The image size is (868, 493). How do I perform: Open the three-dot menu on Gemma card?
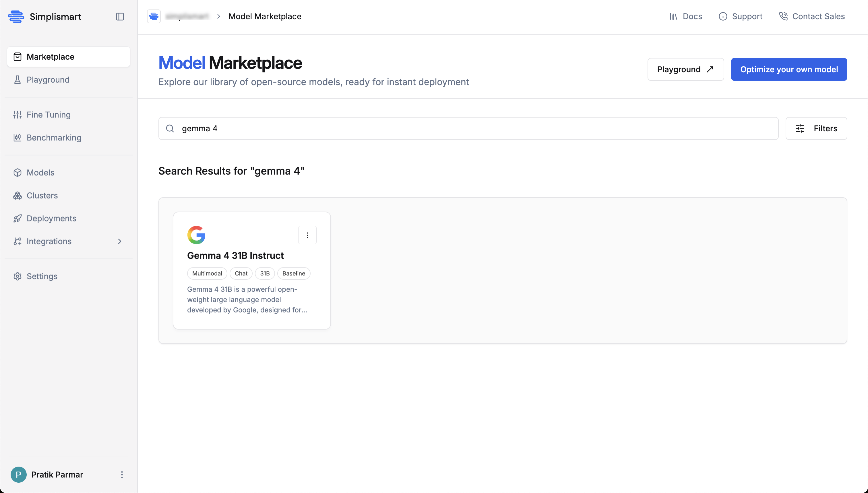click(x=308, y=235)
